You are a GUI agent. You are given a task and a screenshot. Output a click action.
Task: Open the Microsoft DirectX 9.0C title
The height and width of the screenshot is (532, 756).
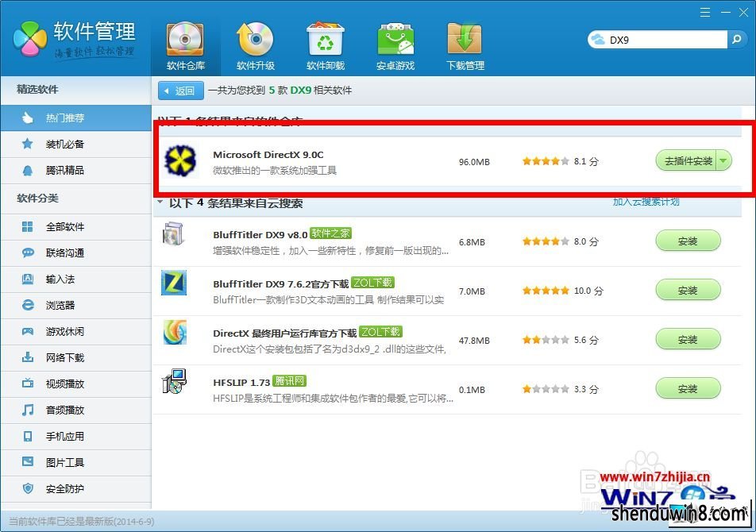(268, 155)
